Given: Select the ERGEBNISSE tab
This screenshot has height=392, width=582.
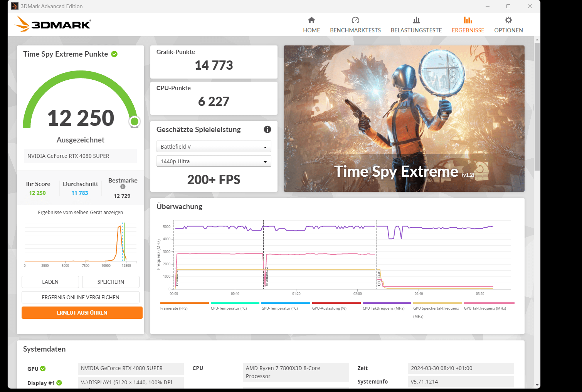Looking at the screenshot, I should pyautogui.click(x=468, y=25).
